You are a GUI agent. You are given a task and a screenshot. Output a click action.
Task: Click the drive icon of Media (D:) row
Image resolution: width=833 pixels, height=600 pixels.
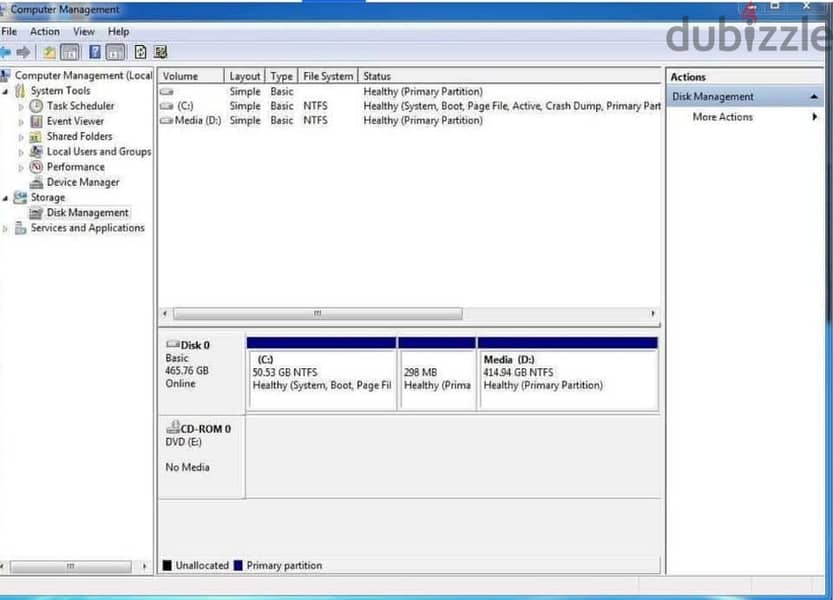tap(167, 121)
